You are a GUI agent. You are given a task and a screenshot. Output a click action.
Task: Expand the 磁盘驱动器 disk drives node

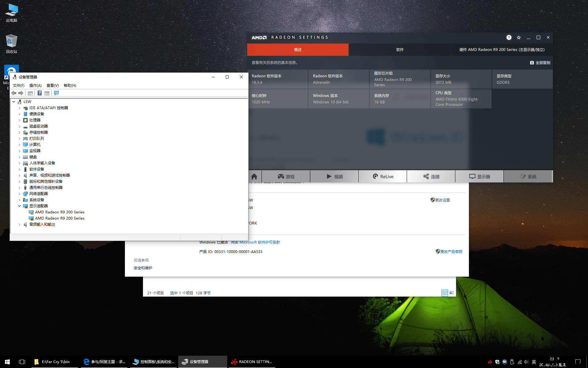[x=20, y=126]
